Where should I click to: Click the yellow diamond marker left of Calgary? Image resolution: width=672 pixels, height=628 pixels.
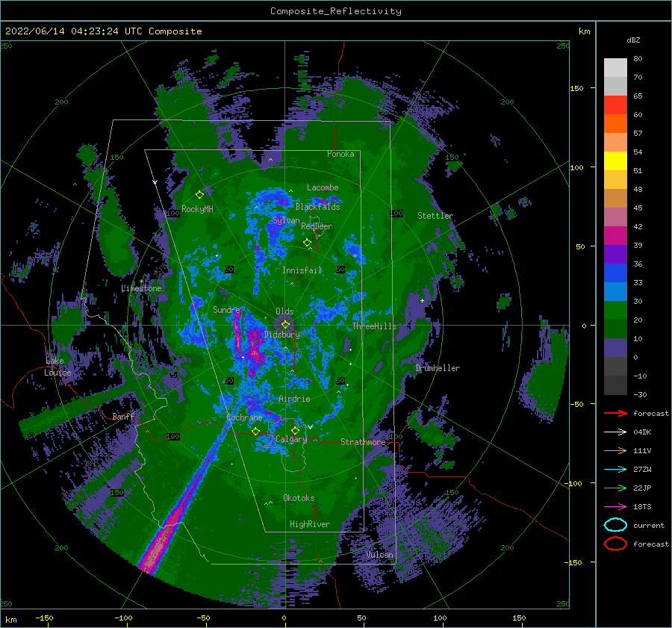[256, 431]
